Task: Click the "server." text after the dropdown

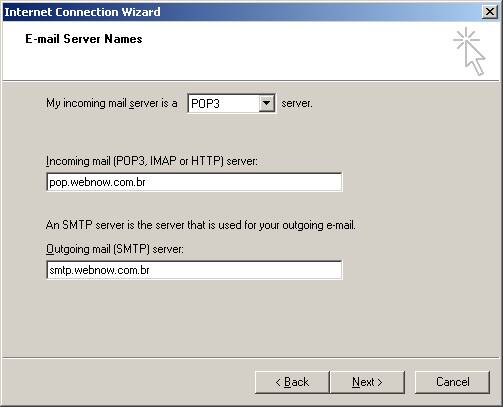Action: click(x=297, y=103)
